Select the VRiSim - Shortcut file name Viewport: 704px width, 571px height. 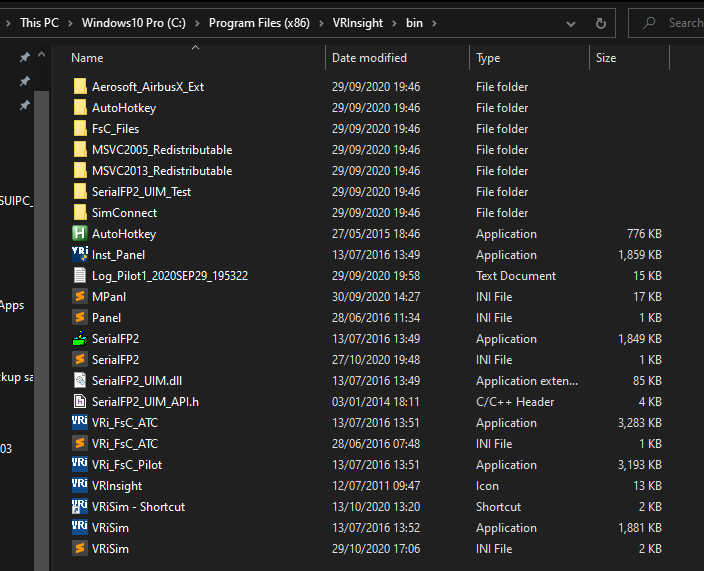click(138, 507)
